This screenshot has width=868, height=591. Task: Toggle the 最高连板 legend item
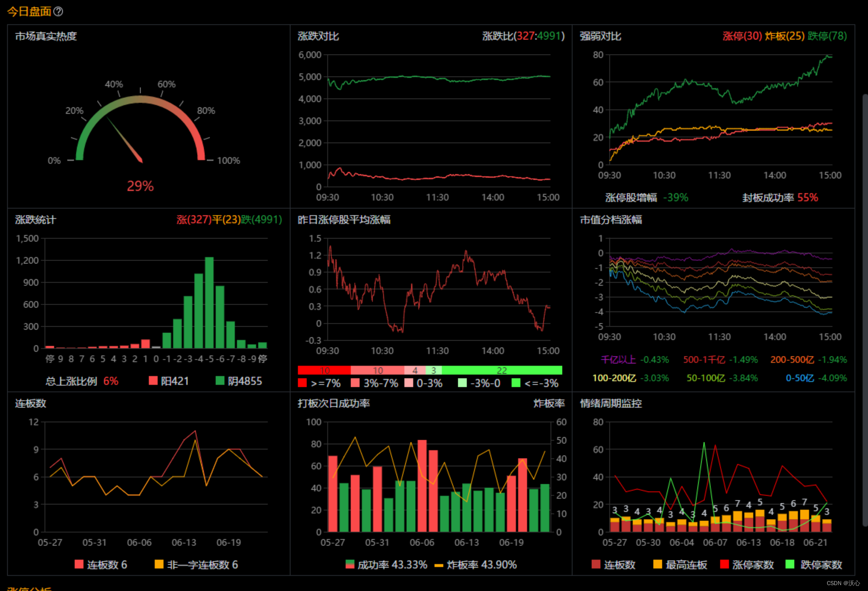(x=680, y=565)
